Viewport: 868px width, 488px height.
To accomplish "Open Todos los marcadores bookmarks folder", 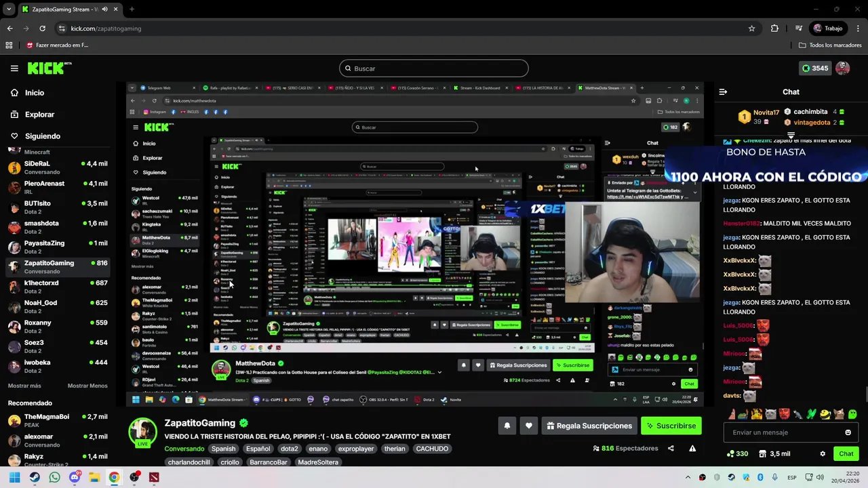I will (x=830, y=45).
